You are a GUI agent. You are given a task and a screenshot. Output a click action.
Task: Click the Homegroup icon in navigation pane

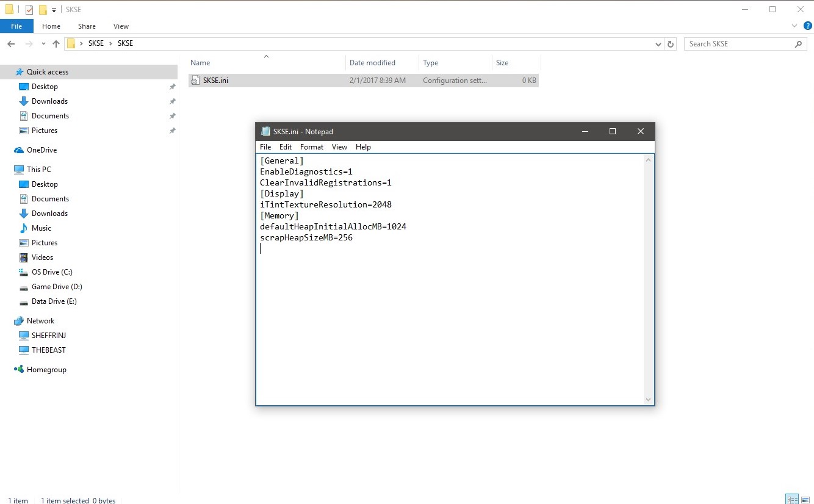click(x=19, y=370)
